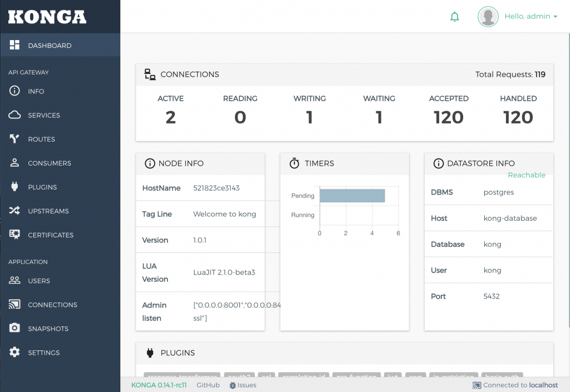Select hostname value 521823ce3143
570x392 pixels.
(217, 188)
